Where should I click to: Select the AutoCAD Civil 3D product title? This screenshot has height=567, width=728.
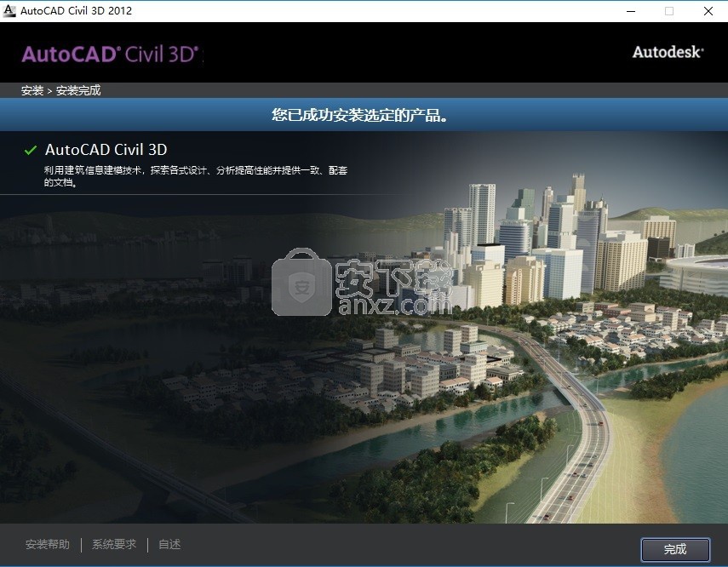tap(106, 150)
